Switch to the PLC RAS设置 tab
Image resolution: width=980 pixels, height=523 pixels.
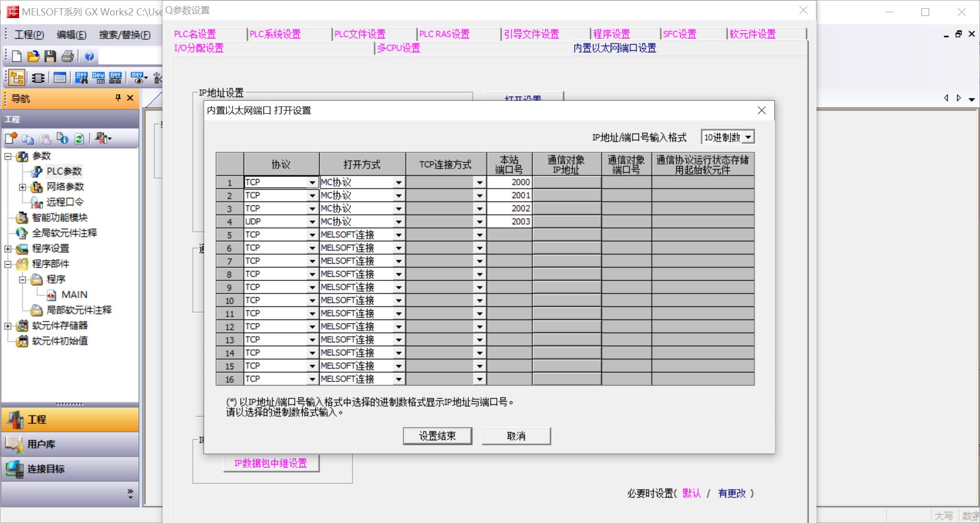point(444,34)
